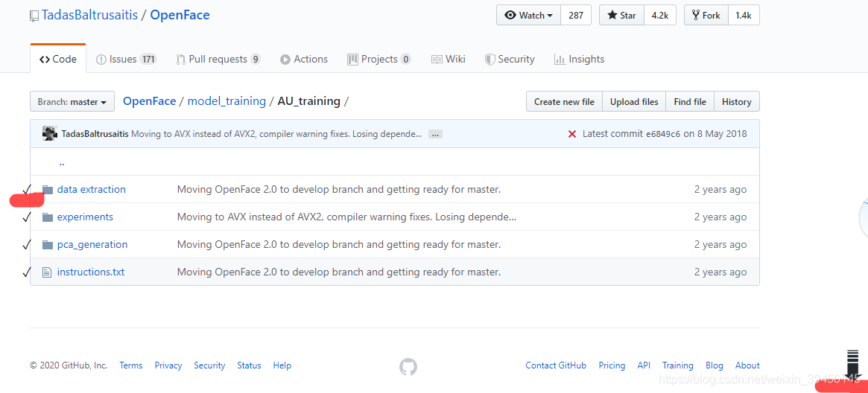Click the Create new file button
The image size is (868, 393).
pos(564,102)
